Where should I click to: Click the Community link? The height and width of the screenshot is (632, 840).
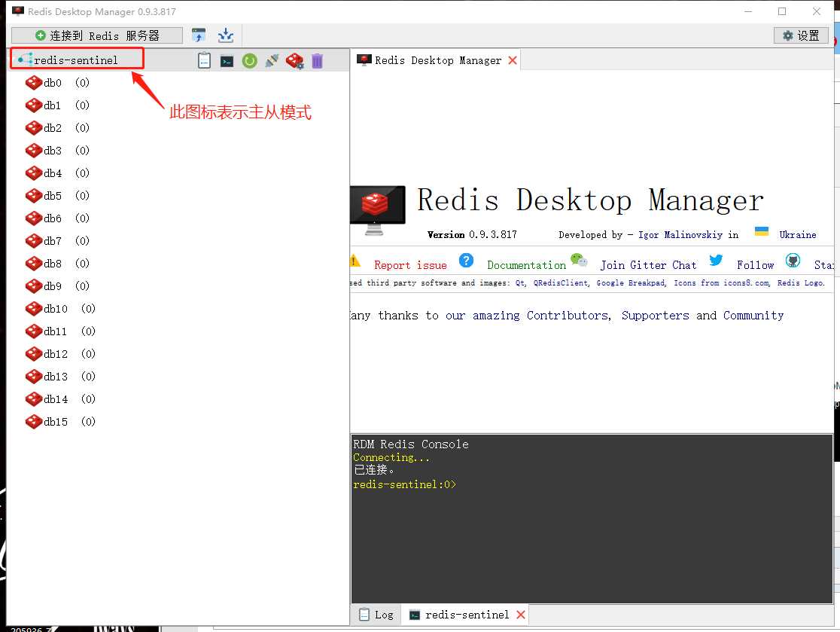(x=753, y=315)
